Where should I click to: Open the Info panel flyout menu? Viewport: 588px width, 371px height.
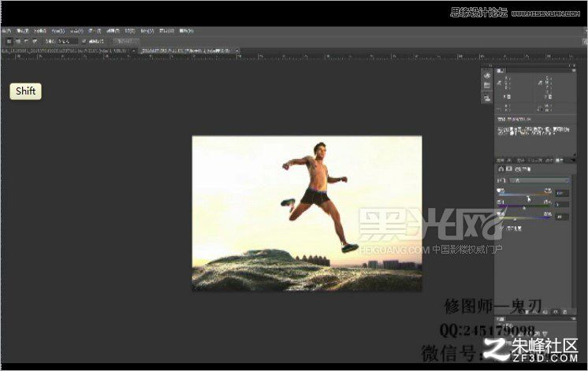[x=574, y=70]
